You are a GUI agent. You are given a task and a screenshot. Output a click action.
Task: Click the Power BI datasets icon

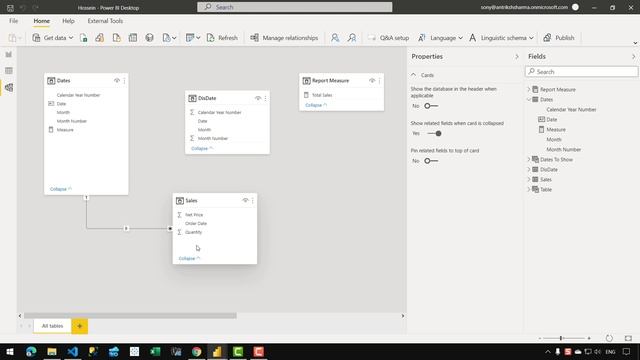tap(100, 38)
